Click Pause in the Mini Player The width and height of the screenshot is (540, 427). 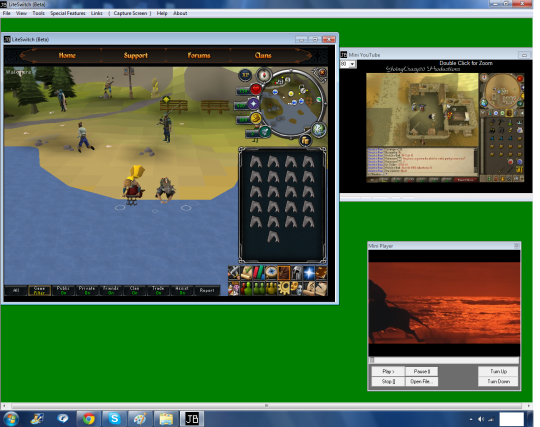(422, 371)
